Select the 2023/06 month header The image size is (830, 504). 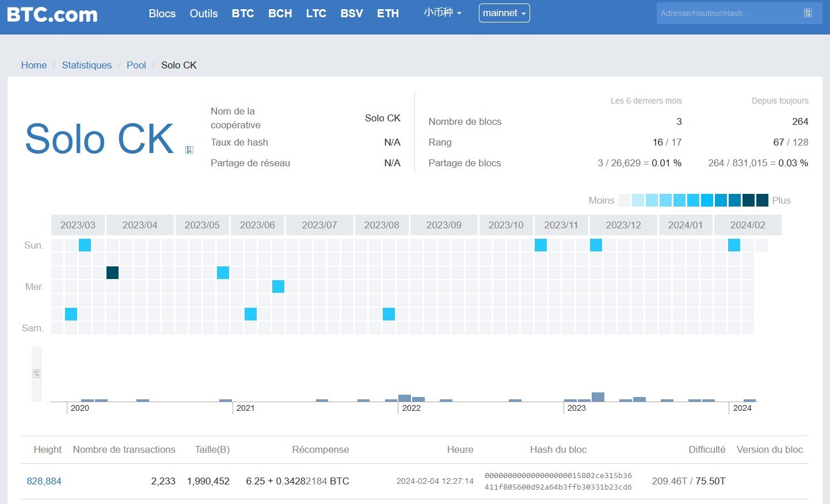point(257,225)
